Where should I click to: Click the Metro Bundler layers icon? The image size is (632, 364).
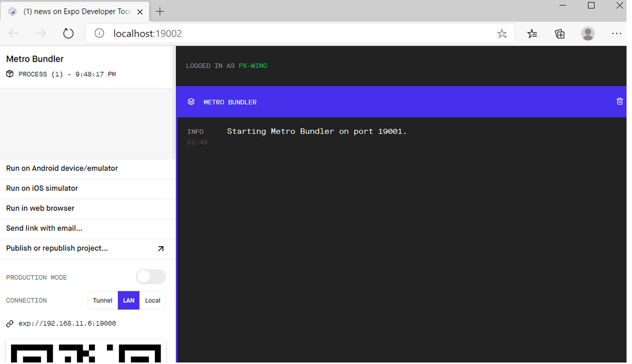tap(191, 102)
